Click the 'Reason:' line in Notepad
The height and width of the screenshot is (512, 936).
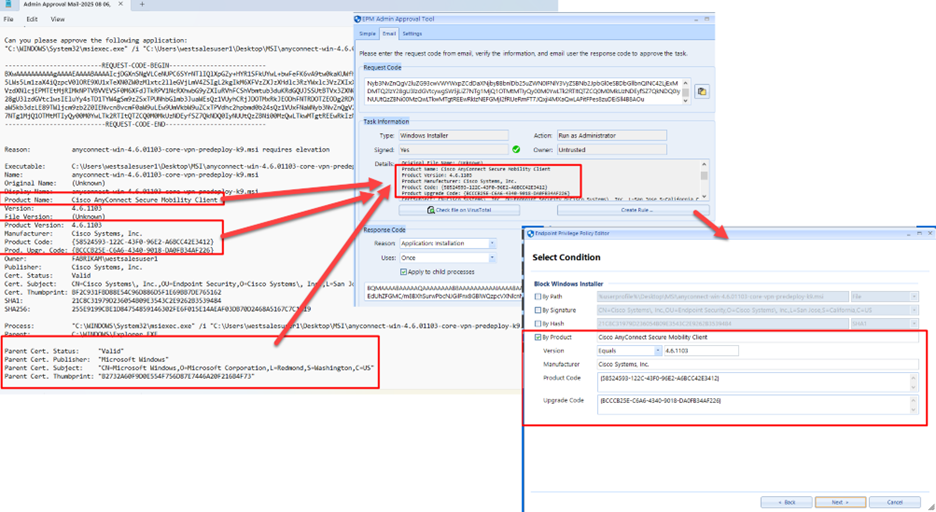click(x=167, y=150)
